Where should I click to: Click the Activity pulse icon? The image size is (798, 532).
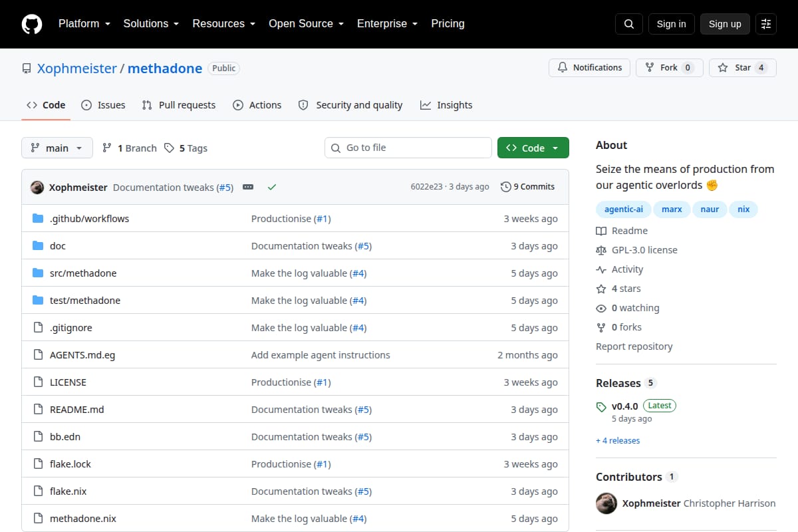(601, 269)
